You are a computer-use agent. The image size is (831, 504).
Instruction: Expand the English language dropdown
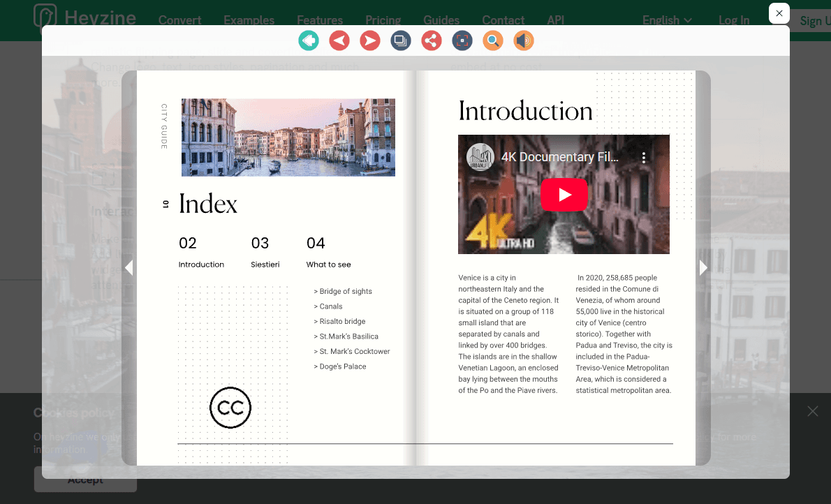(667, 20)
